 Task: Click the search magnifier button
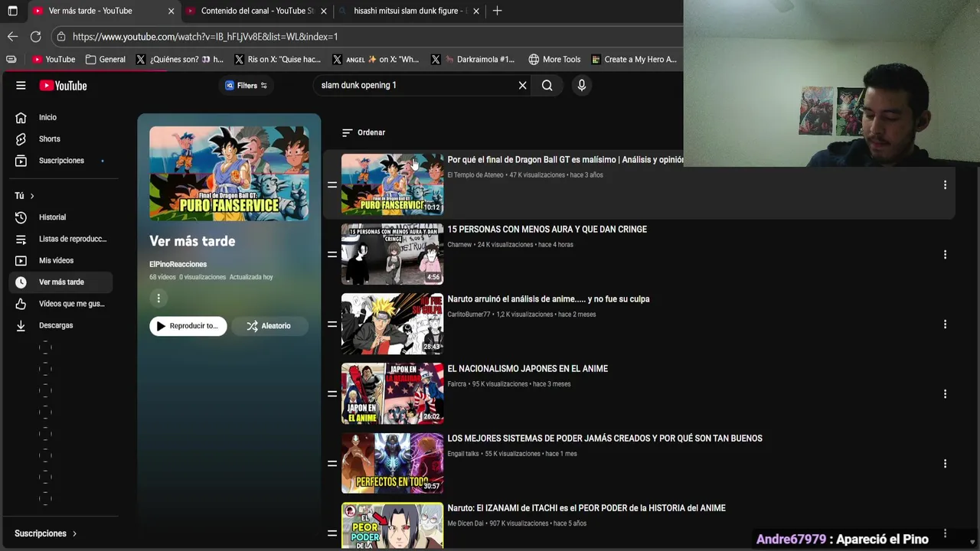tap(547, 86)
